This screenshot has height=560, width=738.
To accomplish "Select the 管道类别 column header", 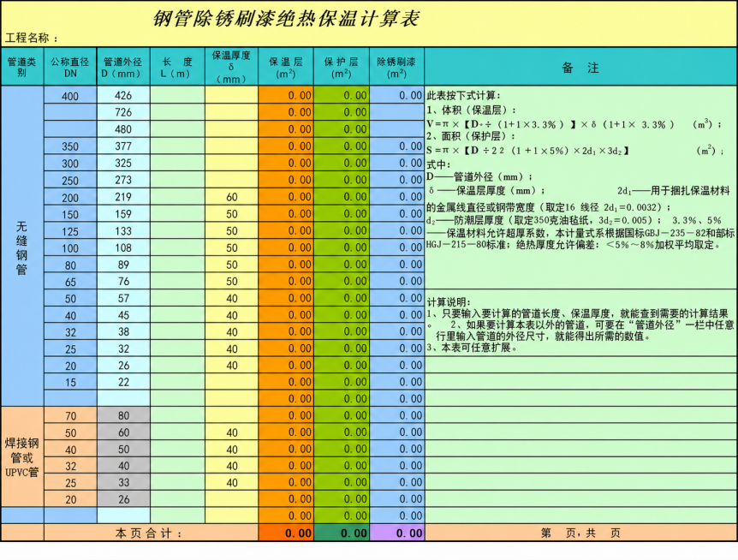I will (22, 66).
